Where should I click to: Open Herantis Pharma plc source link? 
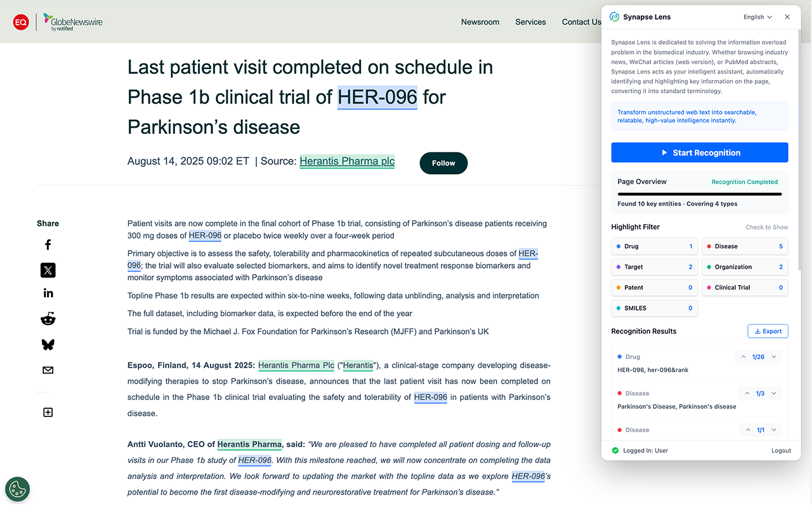(x=347, y=161)
